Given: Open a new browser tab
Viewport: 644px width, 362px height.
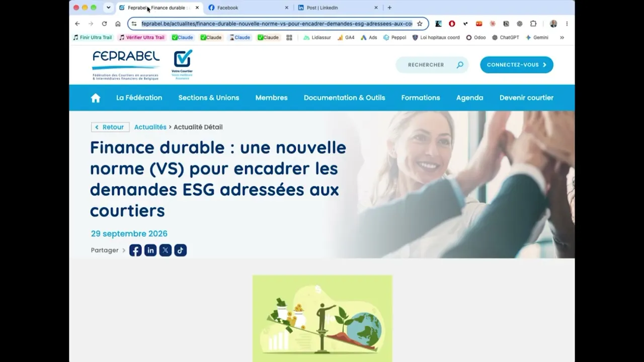Looking at the screenshot, I should (x=389, y=8).
